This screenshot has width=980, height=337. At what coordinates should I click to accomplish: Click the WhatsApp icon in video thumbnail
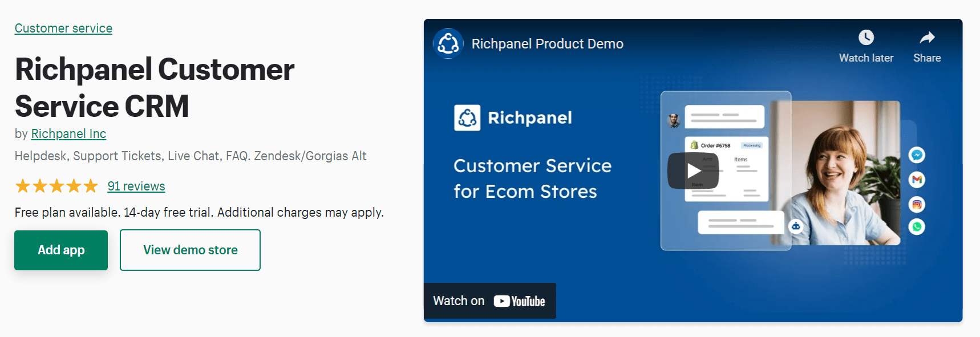point(917,227)
